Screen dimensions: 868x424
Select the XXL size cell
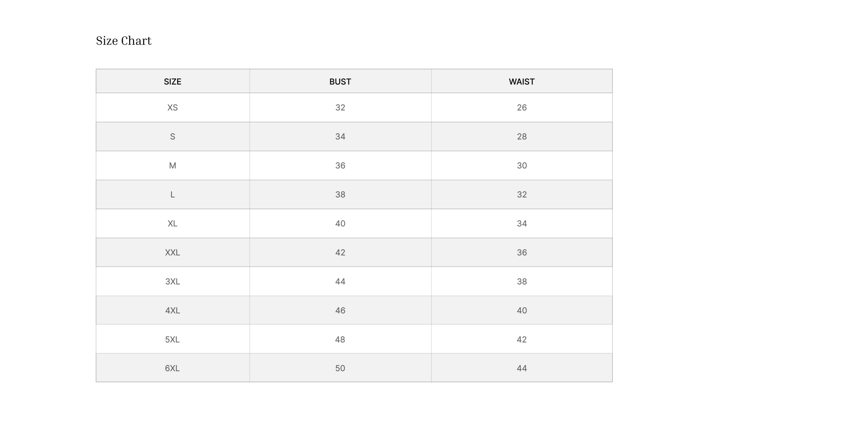[x=173, y=252]
